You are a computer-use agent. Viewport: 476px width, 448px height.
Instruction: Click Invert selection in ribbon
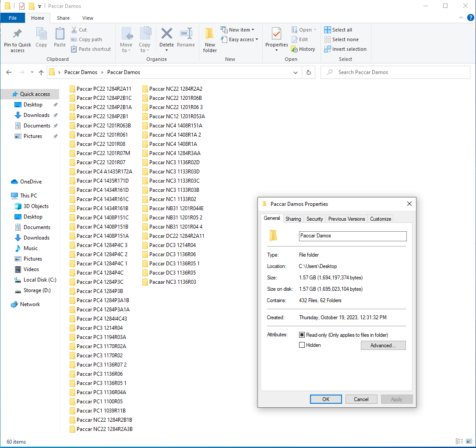[x=346, y=49]
